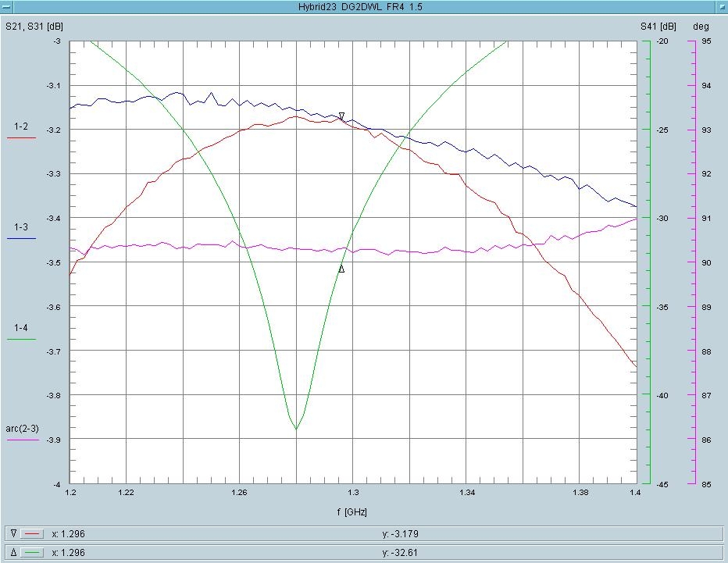This screenshot has height=563, width=728.
Task: Click the 1.3 frequency tick label
Action: pyautogui.click(x=353, y=493)
